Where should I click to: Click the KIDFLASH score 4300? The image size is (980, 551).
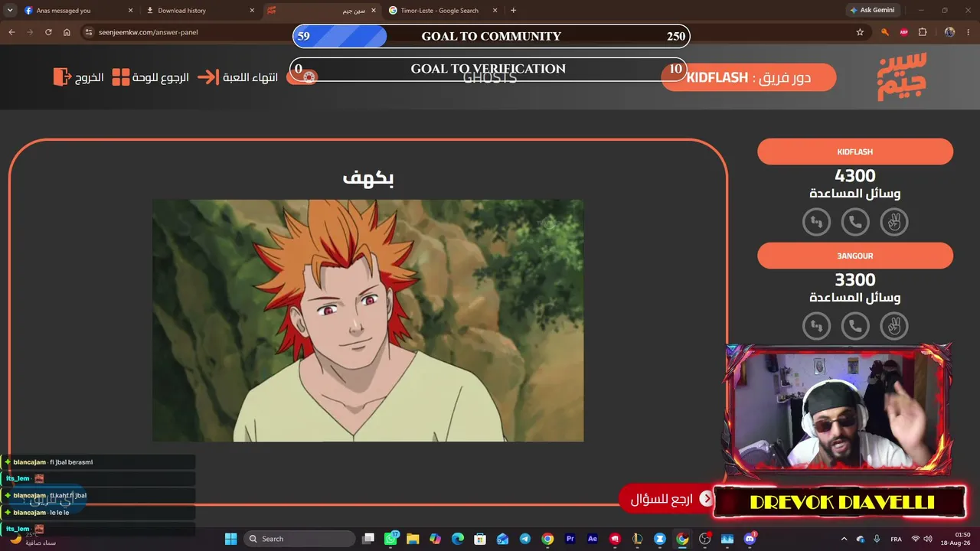coord(855,176)
